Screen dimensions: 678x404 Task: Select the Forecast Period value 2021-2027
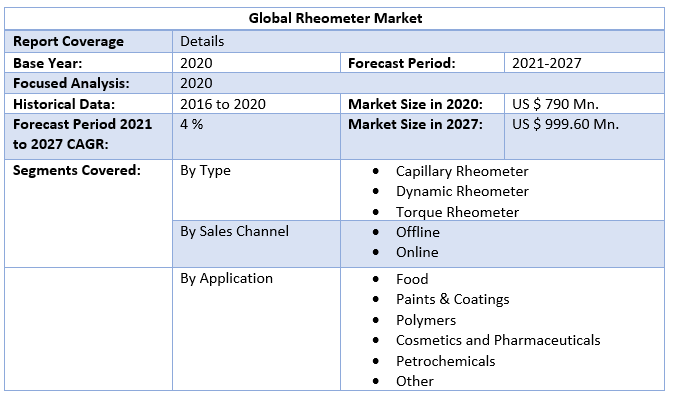pyautogui.click(x=546, y=63)
